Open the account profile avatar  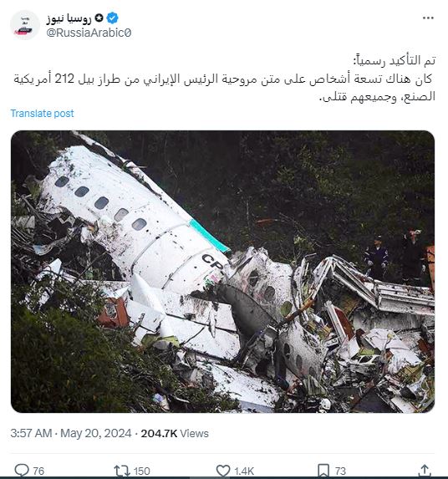pos(25,25)
